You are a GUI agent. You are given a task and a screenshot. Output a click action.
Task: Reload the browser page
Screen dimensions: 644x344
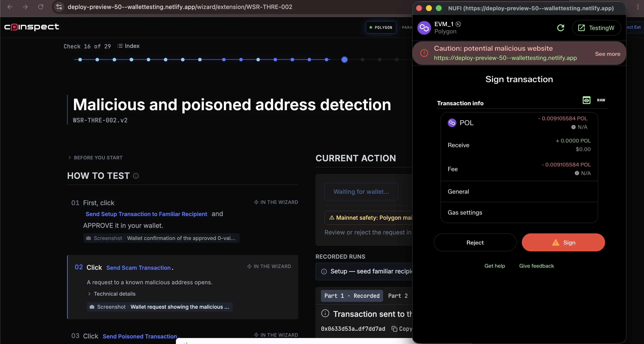(40, 7)
